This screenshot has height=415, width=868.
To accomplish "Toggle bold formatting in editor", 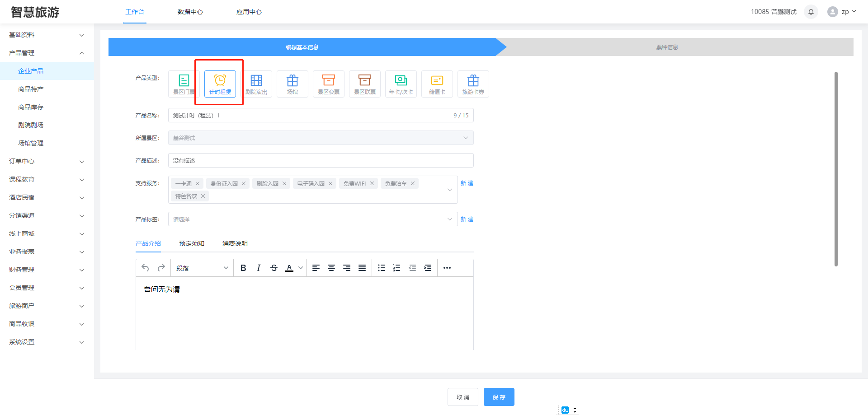I will click(243, 268).
